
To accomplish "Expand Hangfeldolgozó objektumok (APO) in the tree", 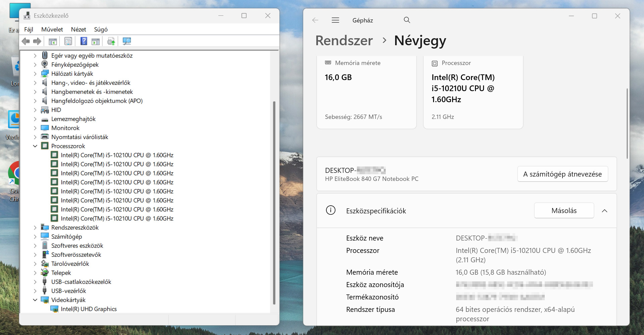I will click(x=35, y=101).
